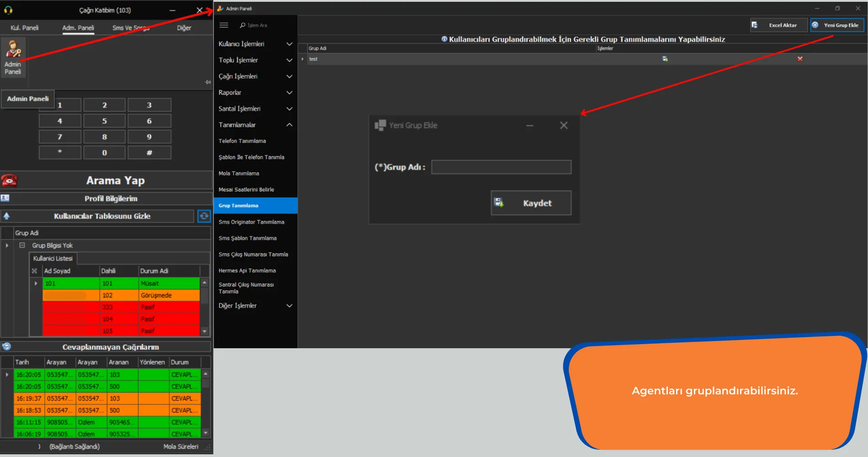
Task: Click the pin icon under Admin Paneli
Action: pyautogui.click(x=208, y=82)
